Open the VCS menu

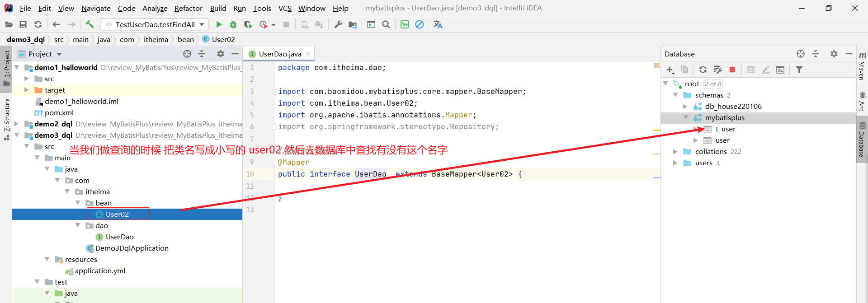tap(285, 8)
